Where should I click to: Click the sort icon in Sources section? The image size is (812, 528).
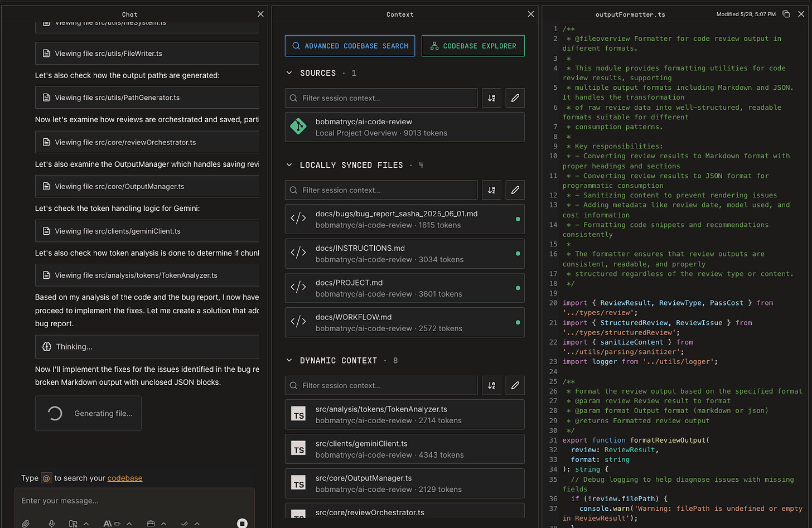click(491, 98)
